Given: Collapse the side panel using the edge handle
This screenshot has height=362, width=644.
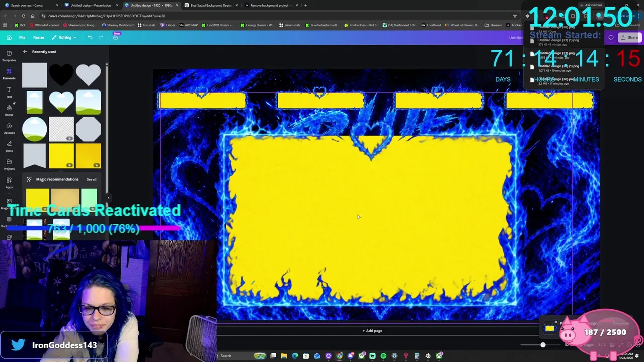Looking at the screenshot, I should tap(108, 198).
